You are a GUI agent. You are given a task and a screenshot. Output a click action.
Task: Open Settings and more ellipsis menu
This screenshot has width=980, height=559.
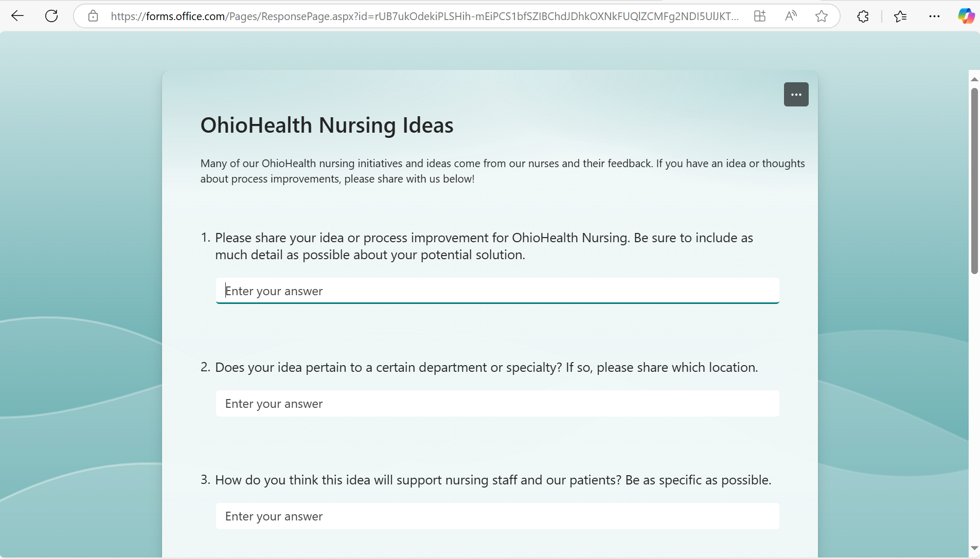(934, 16)
